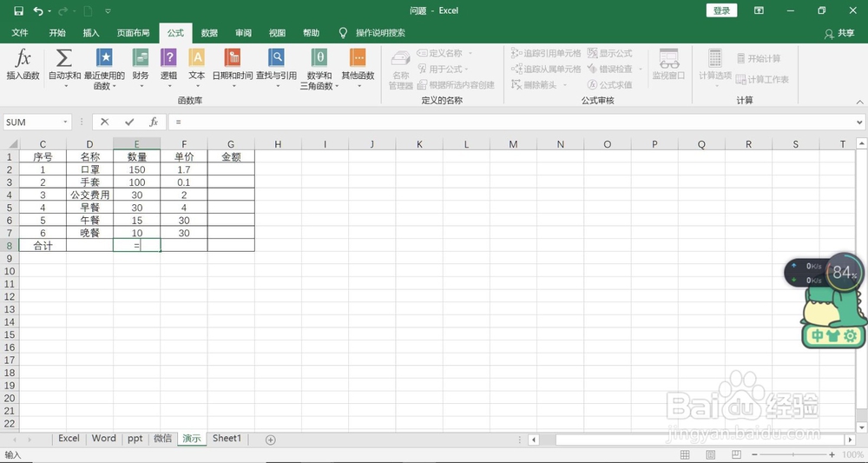868x463 pixels.
Task: Switch to the View (视图) tab
Action: point(277,33)
